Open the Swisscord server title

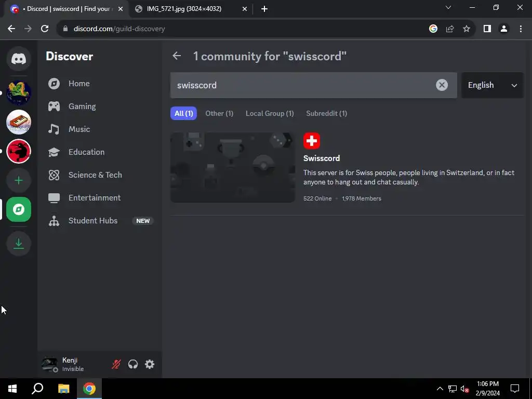pos(321,158)
